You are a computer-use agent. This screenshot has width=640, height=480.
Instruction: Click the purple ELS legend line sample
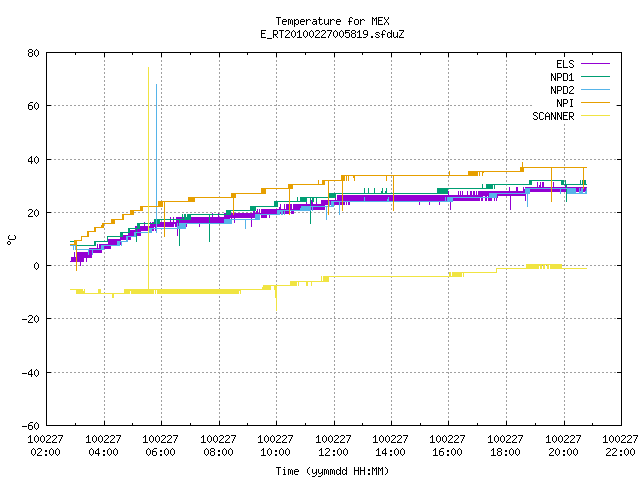[596, 64]
